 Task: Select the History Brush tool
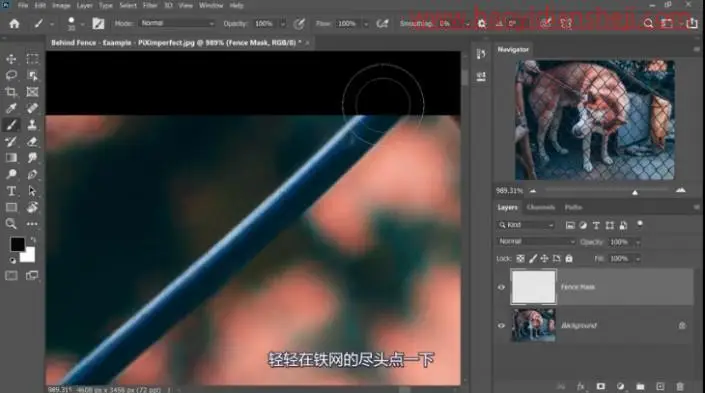tap(11, 142)
